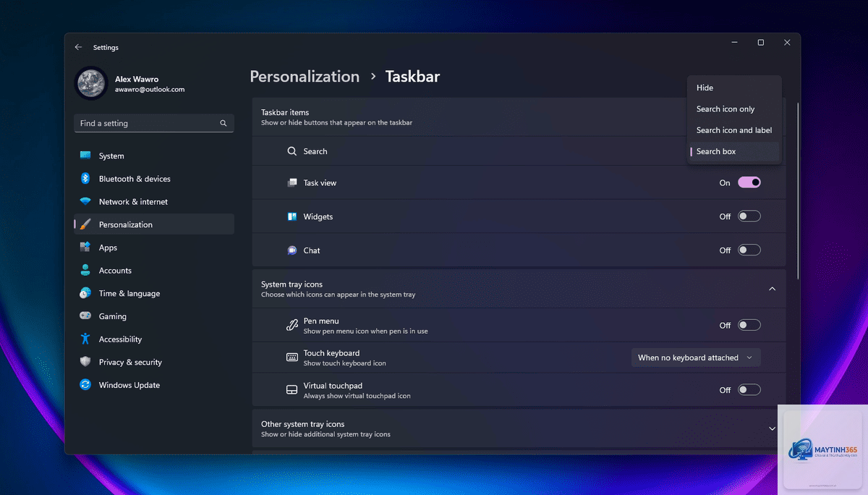Image resolution: width=868 pixels, height=495 pixels.
Task: Click the Apps sidebar icon
Action: (x=85, y=247)
